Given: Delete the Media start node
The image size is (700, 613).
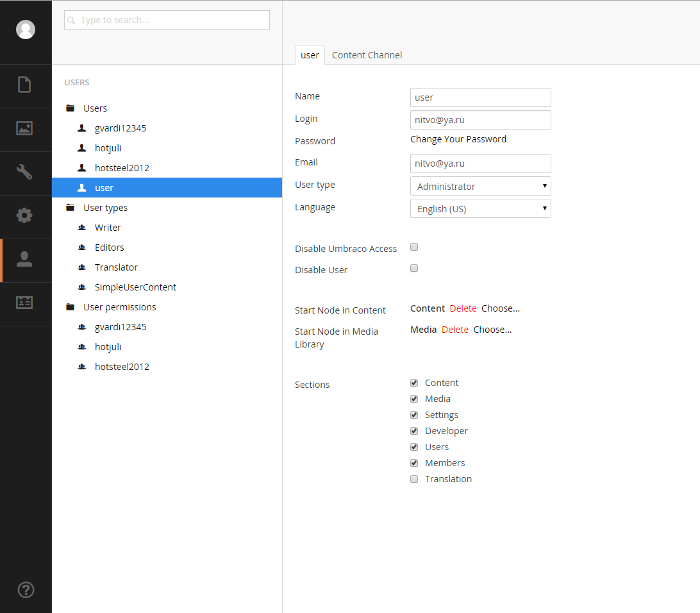Looking at the screenshot, I should point(455,330).
